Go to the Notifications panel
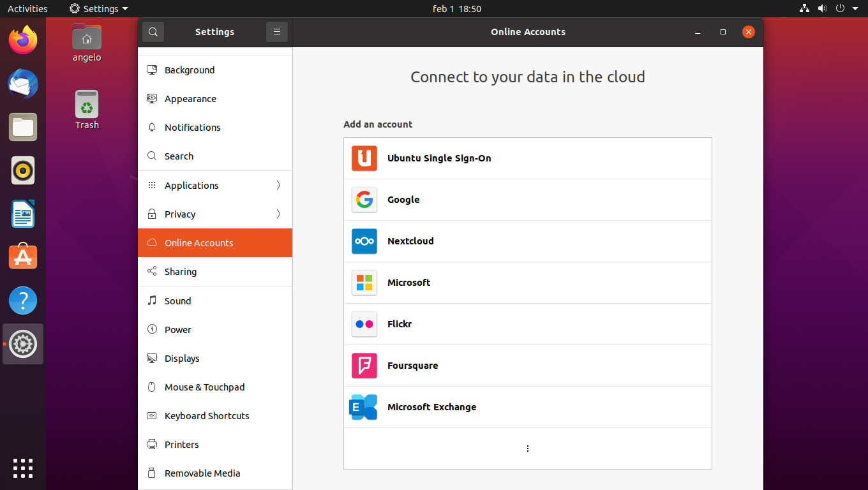Image resolution: width=868 pixels, height=490 pixels. [215, 128]
